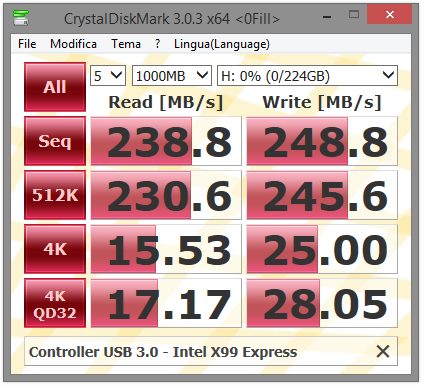Select the 512K read value 230.6
The width and height of the screenshot is (424, 388).
click(166, 195)
